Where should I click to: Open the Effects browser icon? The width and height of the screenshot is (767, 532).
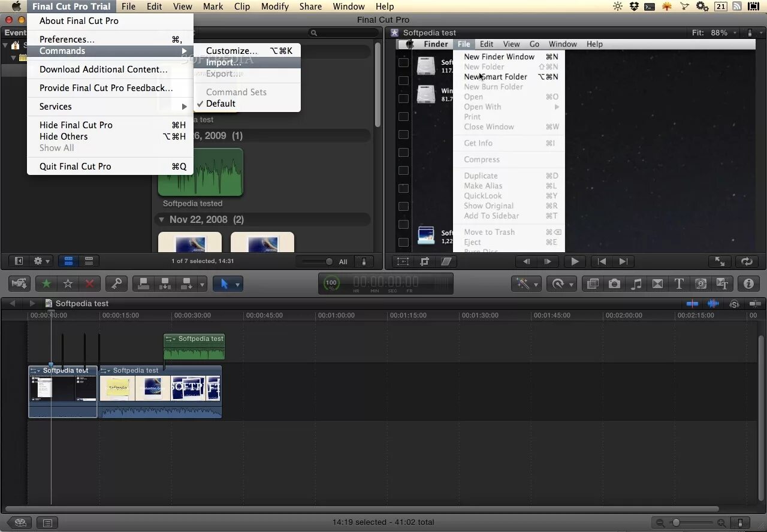593,283
